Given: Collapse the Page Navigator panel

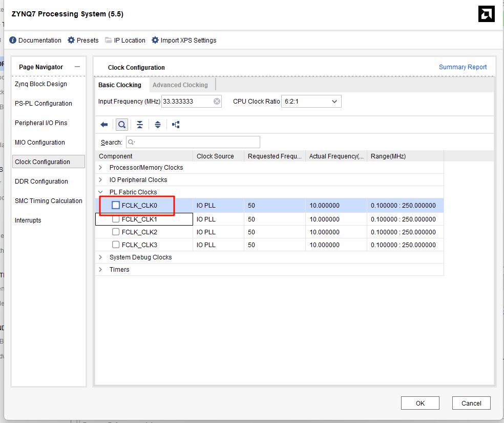Looking at the screenshot, I should [77, 67].
